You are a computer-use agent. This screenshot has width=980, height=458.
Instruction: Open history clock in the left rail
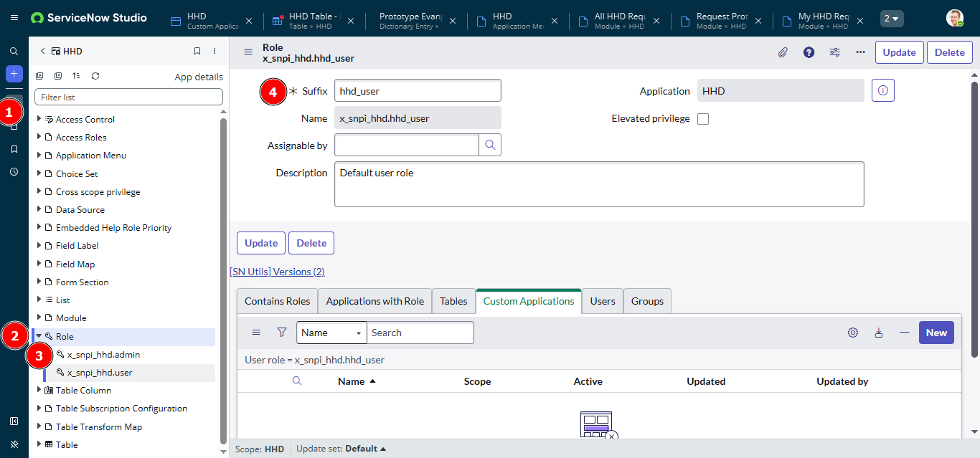[14, 172]
